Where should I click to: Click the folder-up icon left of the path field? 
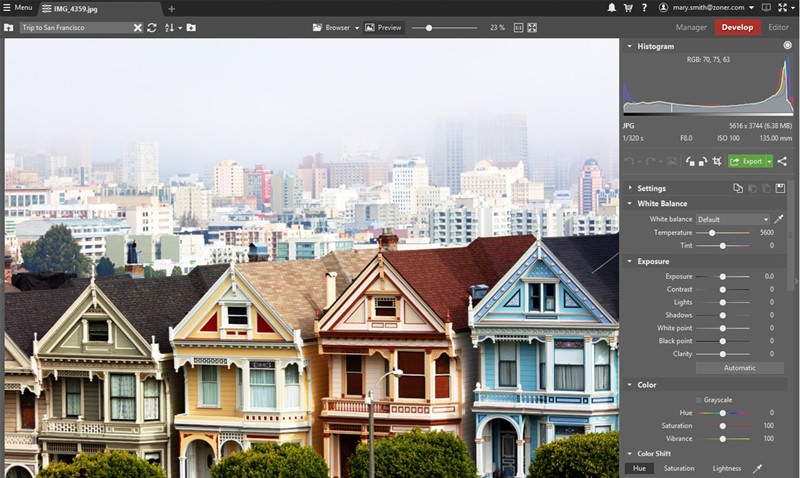tap(9, 28)
